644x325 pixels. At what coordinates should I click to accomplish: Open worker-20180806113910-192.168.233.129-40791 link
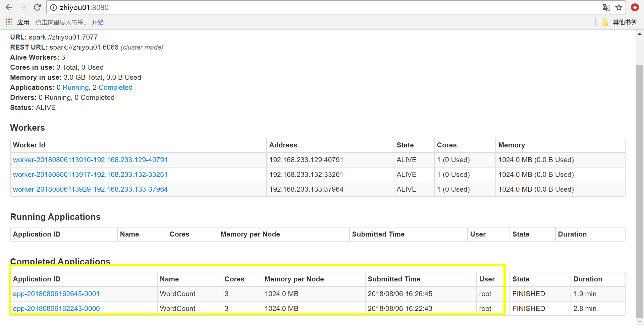coord(90,160)
